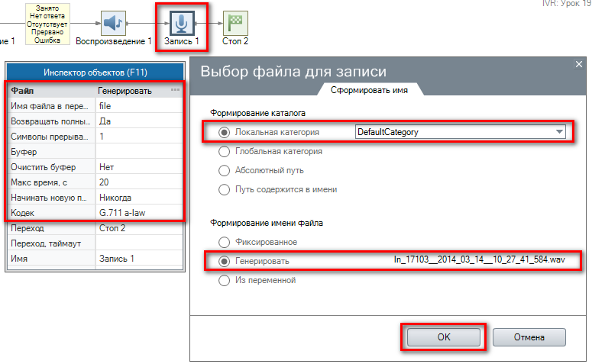Pick Из переменной radio option
This screenshot has height=364, width=592.
[225, 280]
